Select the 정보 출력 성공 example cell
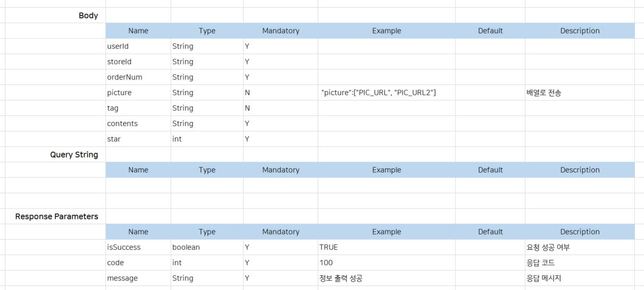 pos(341,278)
